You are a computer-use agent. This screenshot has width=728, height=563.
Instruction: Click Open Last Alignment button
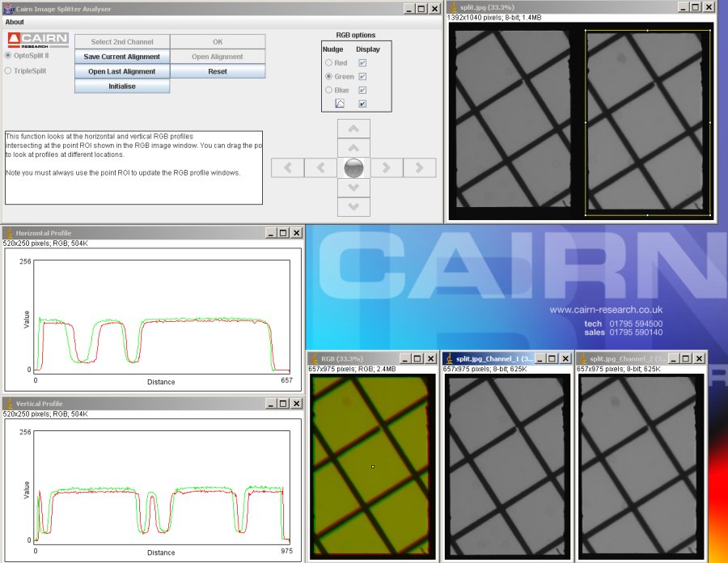click(122, 71)
